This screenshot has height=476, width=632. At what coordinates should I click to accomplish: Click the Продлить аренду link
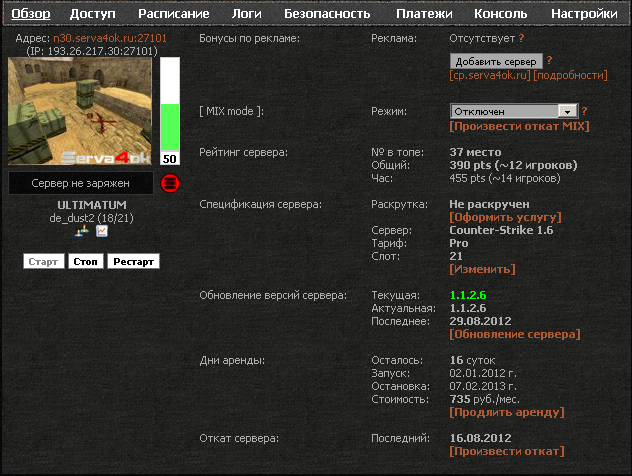(x=507, y=412)
